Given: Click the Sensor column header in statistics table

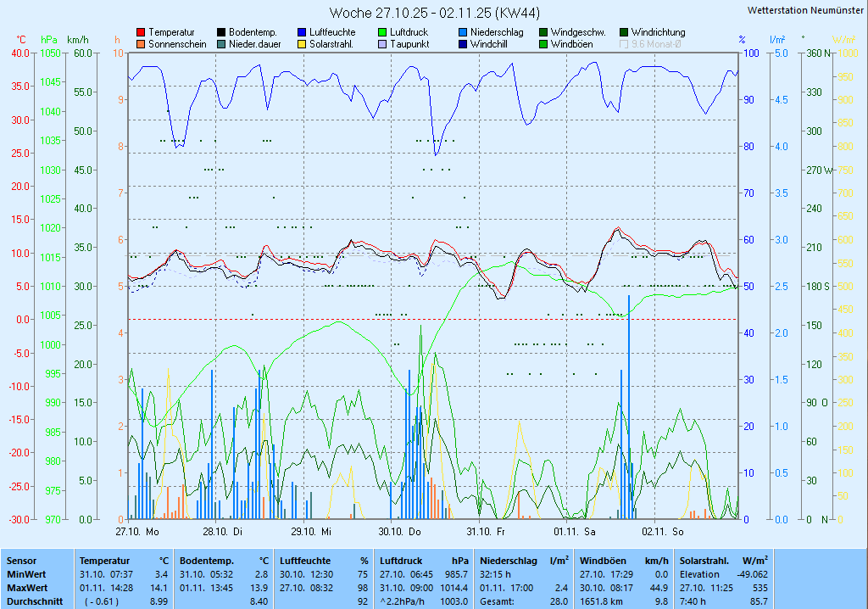Looking at the screenshot, I should 21,561.
